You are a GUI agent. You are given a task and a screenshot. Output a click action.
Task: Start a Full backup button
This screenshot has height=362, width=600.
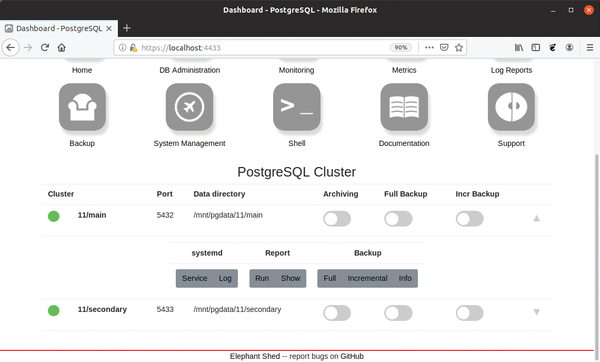click(x=329, y=278)
